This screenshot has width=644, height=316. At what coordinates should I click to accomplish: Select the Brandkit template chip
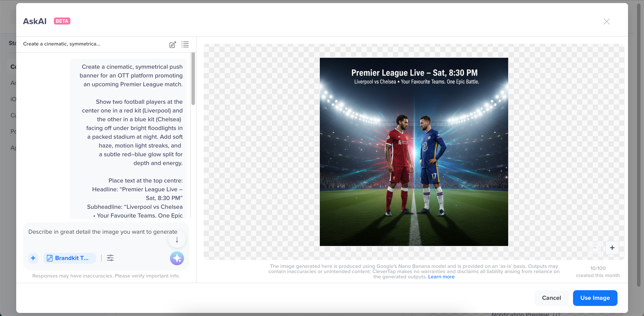[x=69, y=258]
